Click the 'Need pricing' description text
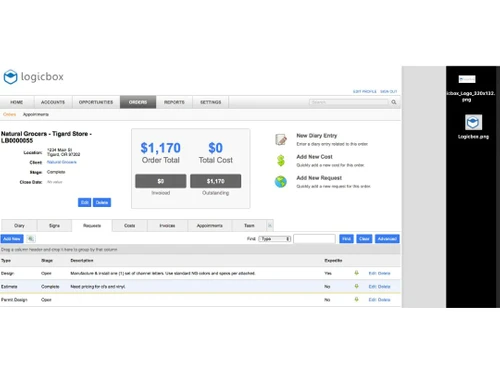Viewport: 500px width, 375px height. pyautogui.click(x=98, y=286)
